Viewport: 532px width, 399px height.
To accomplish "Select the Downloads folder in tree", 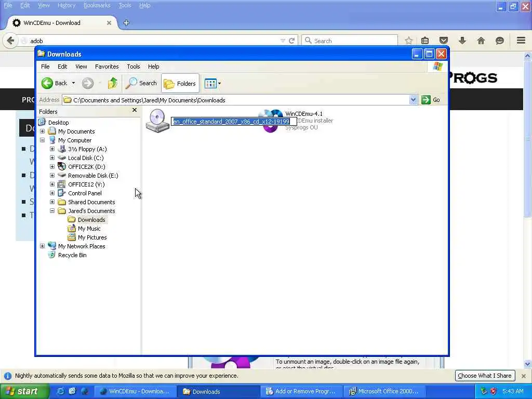I will click(91, 220).
